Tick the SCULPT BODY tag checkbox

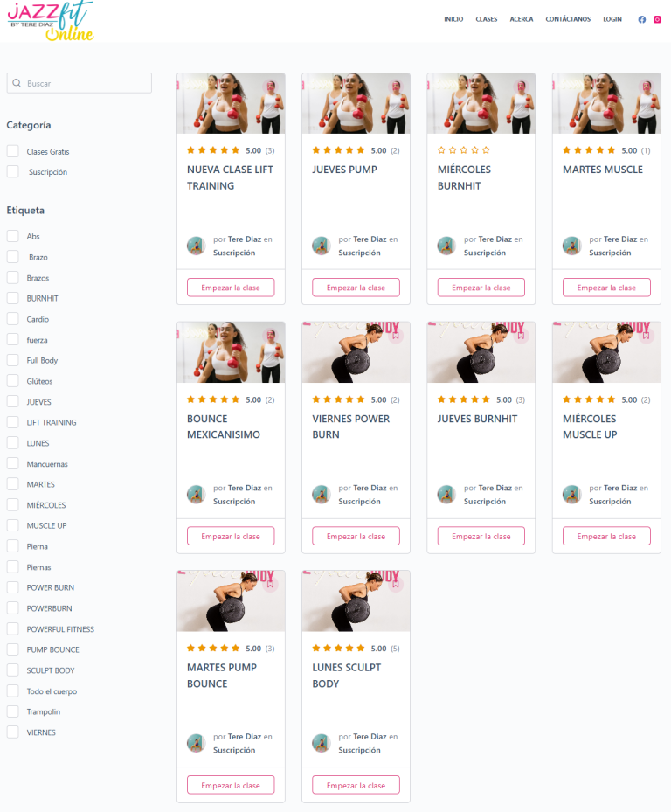click(x=13, y=670)
